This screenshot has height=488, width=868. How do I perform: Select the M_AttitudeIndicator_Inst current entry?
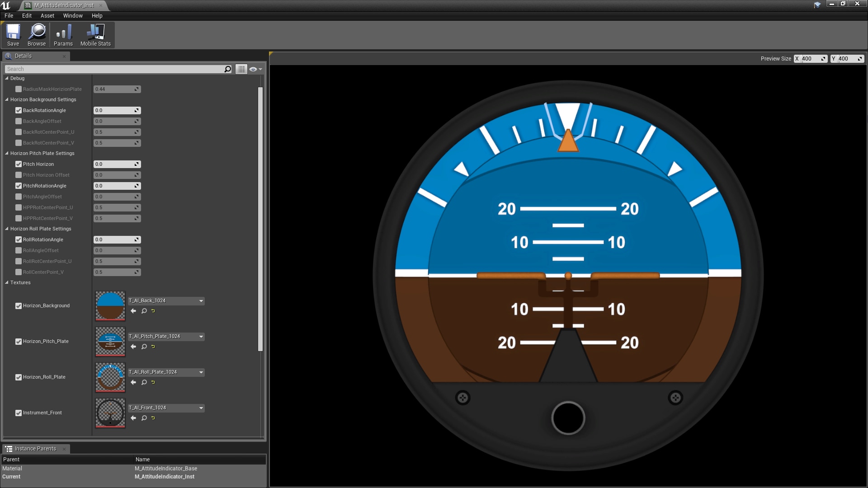click(x=165, y=477)
